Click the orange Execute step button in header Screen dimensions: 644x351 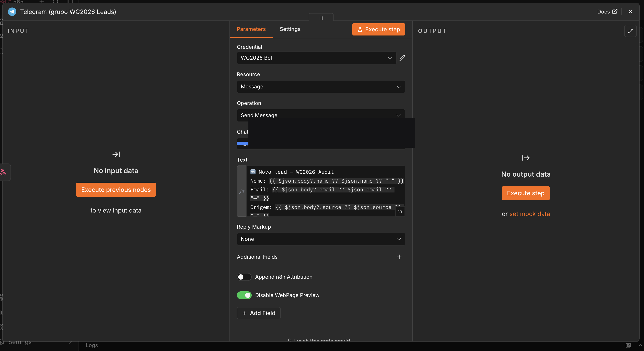[x=379, y=29]
